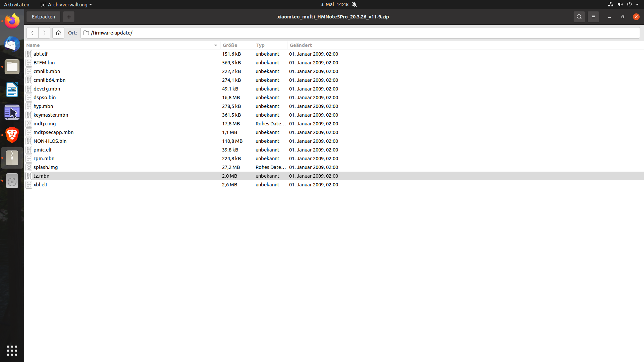The width and height of the screenshot is (644, 362).
Task: Minimize the archive window
Action: pyautogui.click(x=609, y=17)
